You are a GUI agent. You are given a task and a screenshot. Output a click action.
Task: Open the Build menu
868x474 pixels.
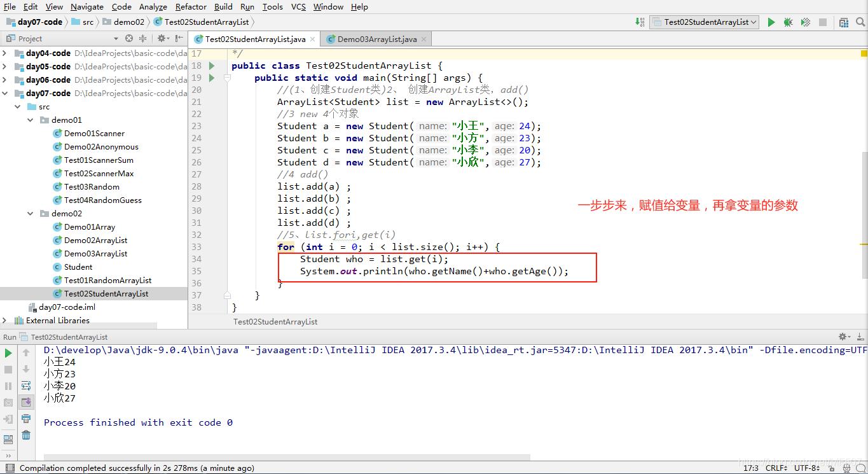point(223,6)
